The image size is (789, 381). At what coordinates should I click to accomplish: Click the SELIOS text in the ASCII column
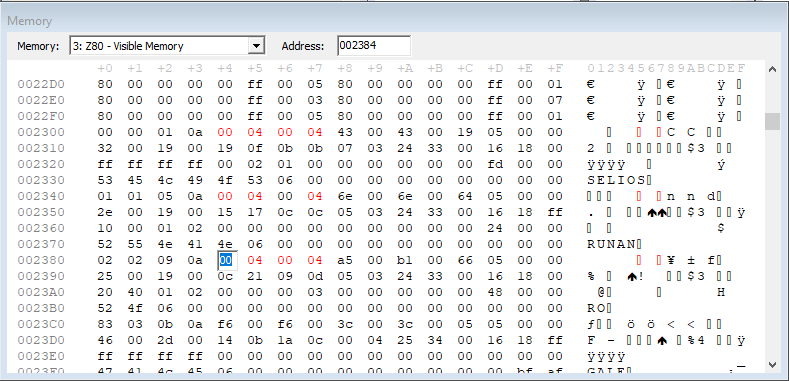pos(616,180)
